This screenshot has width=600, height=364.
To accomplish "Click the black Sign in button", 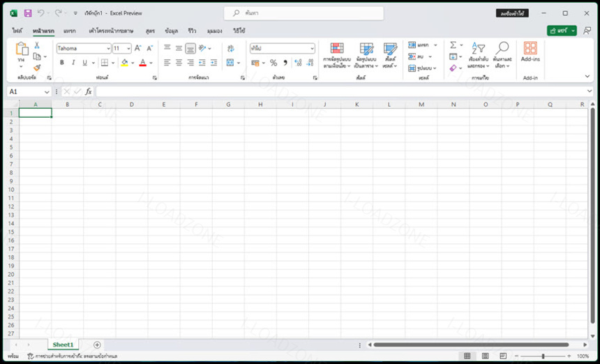I will [512, 13].
